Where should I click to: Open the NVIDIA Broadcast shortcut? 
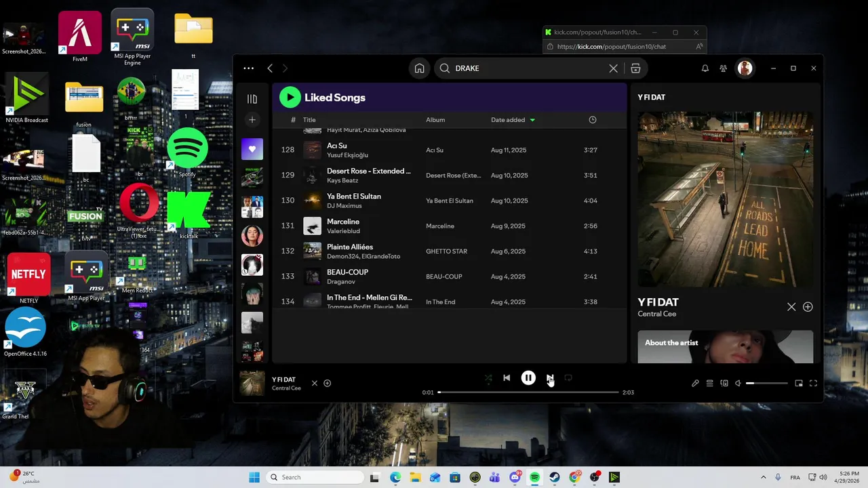[x=26, y=99]
